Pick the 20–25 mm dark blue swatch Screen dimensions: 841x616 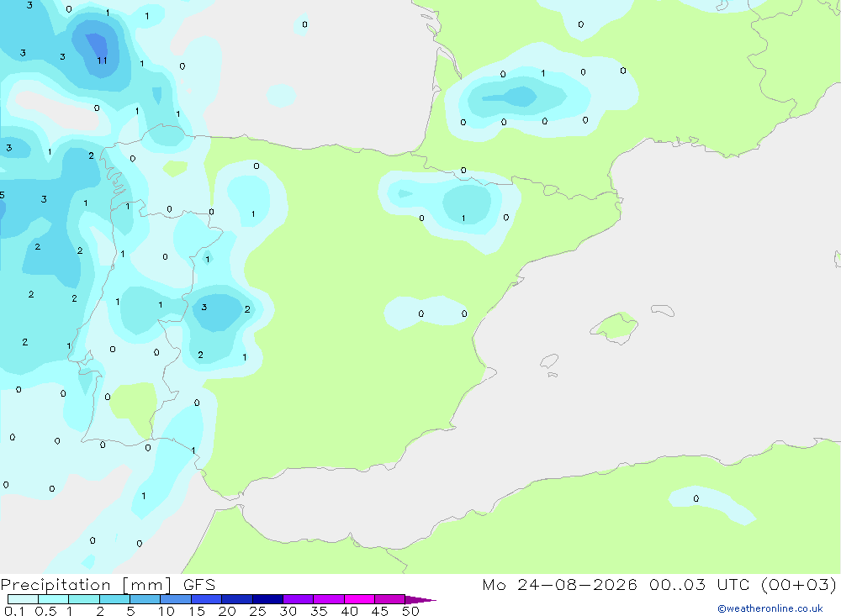(237, 599)
